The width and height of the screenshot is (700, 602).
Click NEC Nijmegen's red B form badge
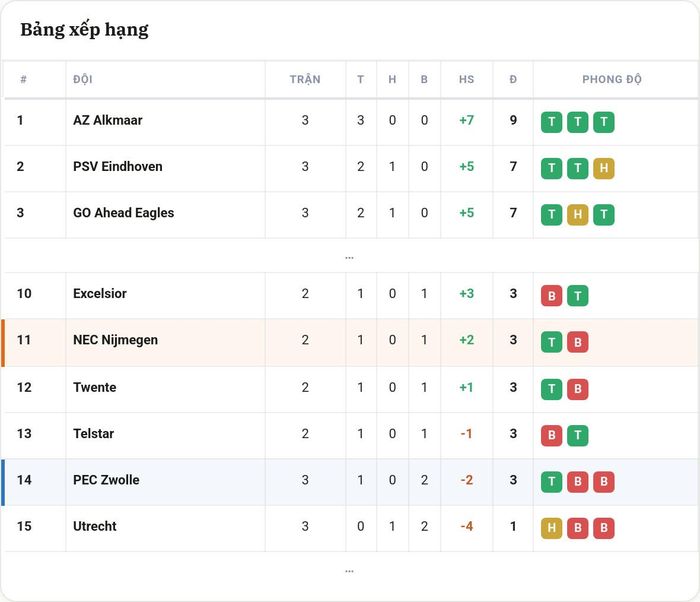click(577, 342)
